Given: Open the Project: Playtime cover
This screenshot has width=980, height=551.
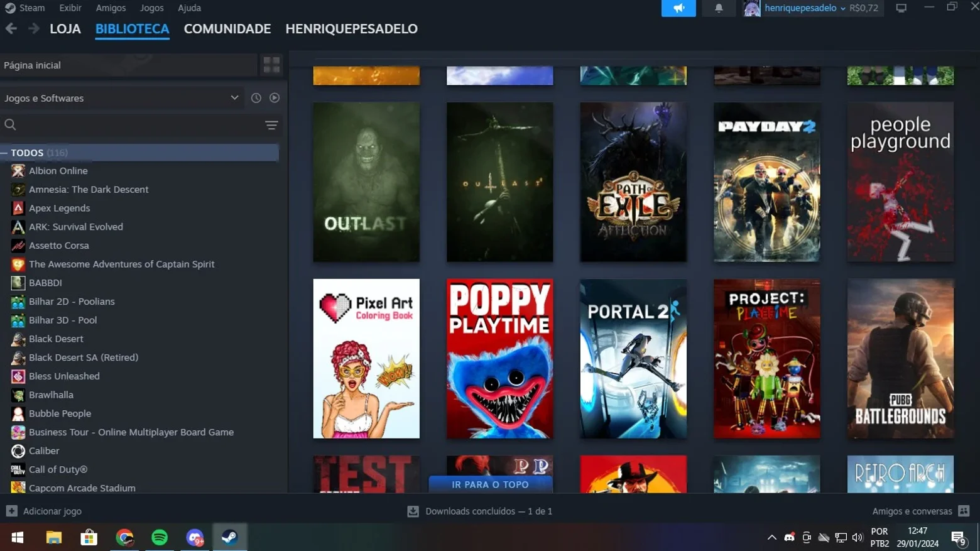Looking at the screenshot, I should (x=767, y=359).
